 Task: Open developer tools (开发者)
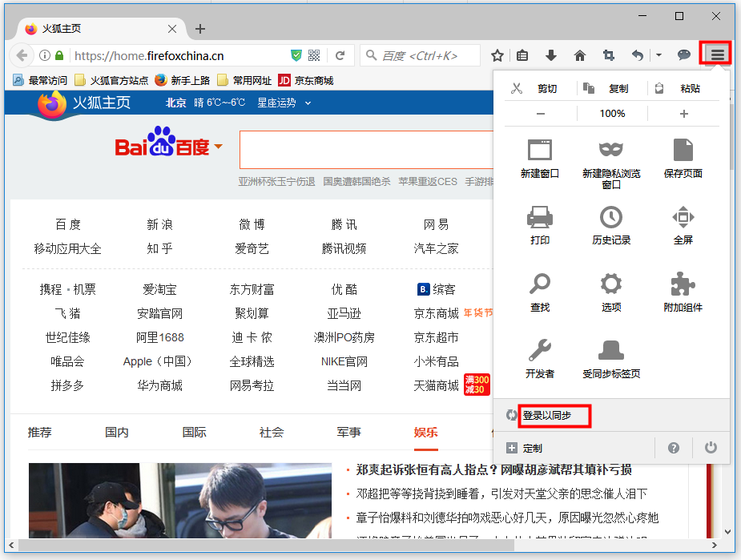540,359
